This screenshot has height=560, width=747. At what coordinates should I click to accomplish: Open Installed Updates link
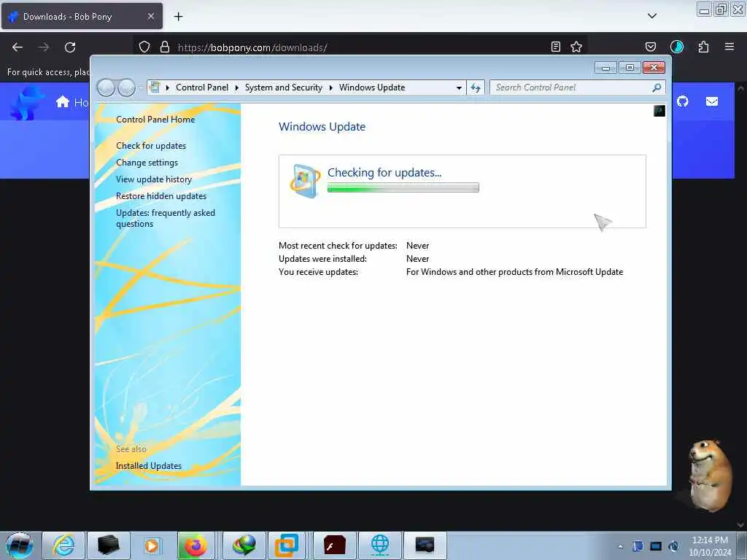[149, 466]
